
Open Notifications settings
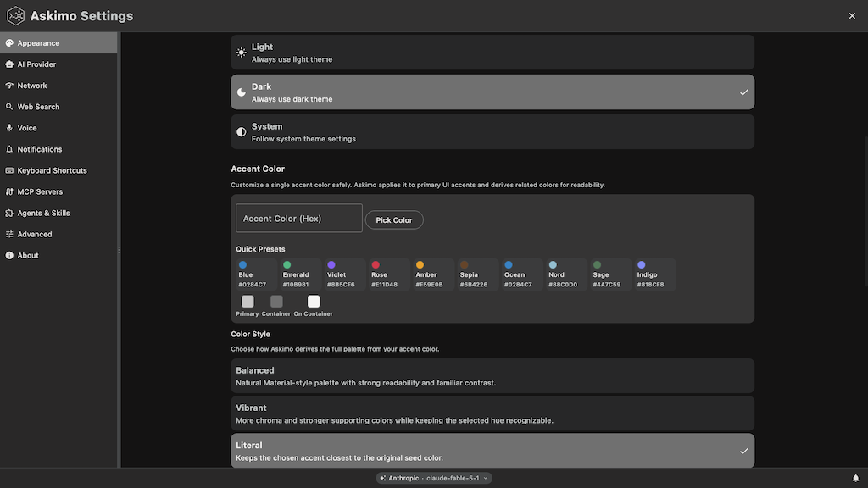click(58, 149)
